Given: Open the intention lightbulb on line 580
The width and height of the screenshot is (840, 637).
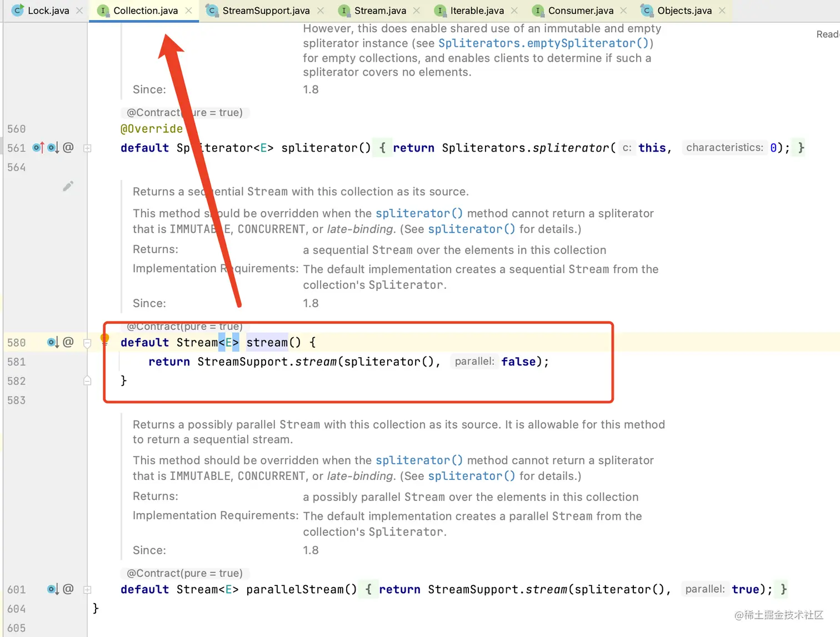Looking at the screenshot, I should (x=104, y=339).
